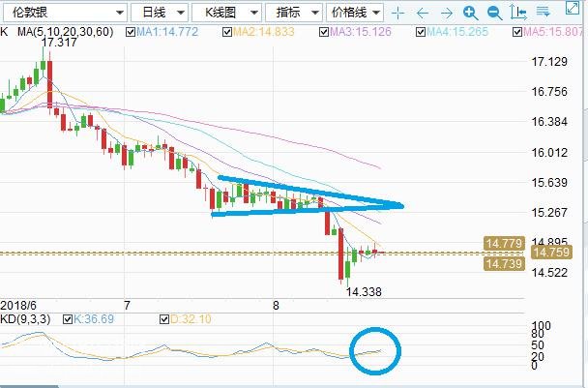Open the 价格线 dropdown

pyautogui.click(x=355, y=13)
